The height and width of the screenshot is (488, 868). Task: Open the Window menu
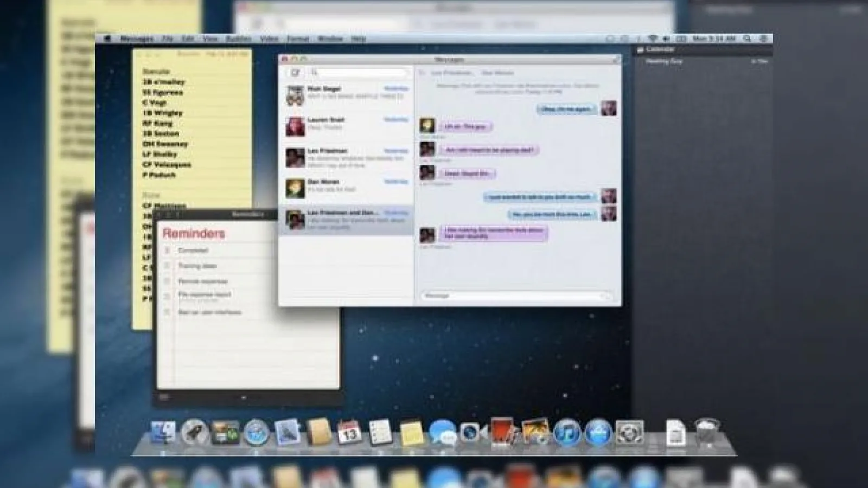pos(330,39)
